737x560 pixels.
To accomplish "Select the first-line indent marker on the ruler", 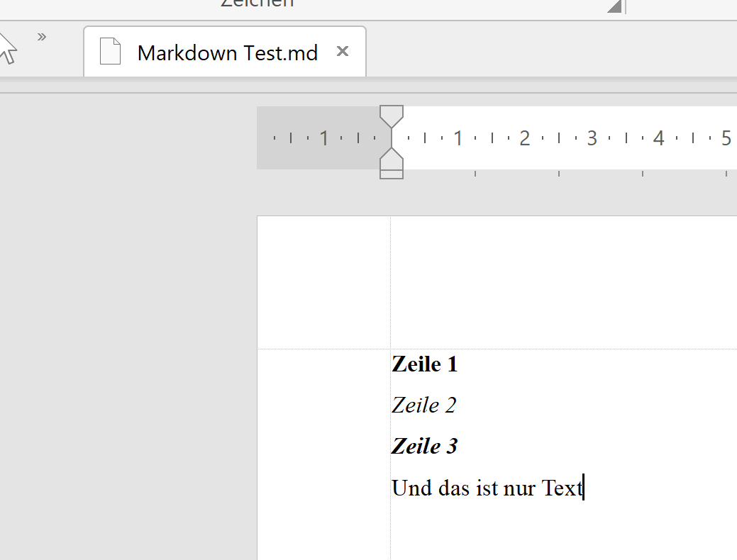I will (x=392, y=116).
